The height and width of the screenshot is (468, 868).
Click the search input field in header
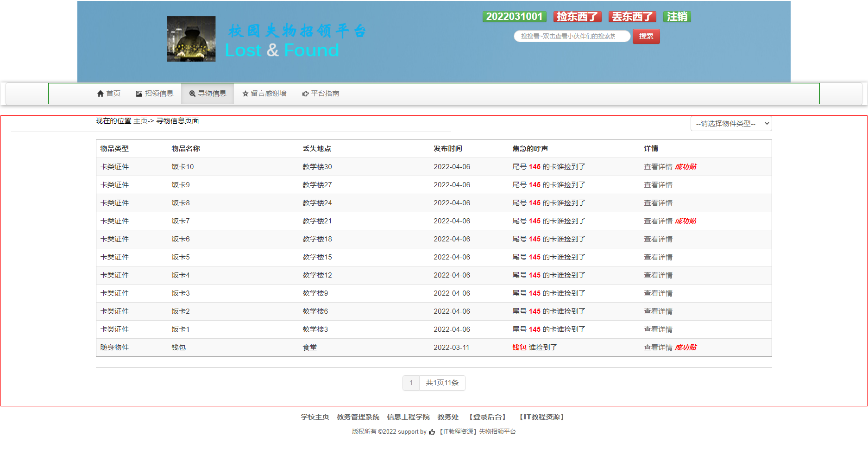(572, 36)
